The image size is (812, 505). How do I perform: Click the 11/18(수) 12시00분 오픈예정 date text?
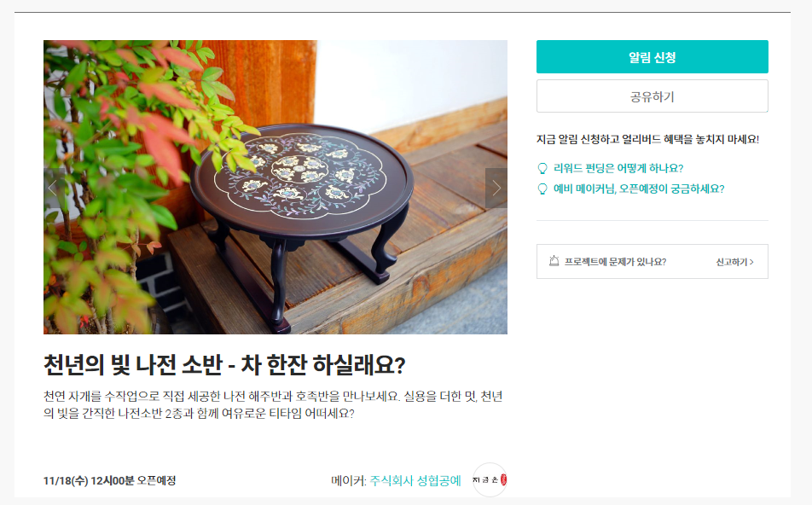point(110,480)
